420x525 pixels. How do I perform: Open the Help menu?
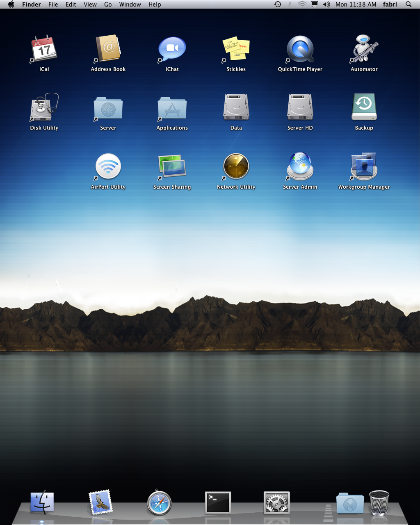coord(155,5)
